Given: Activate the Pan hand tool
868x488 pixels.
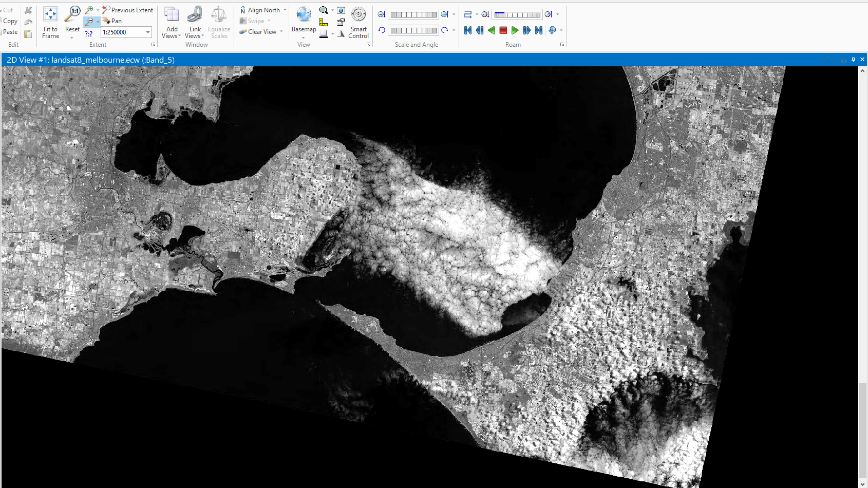Looking at the screenshot, I should [x=112, y=21].
